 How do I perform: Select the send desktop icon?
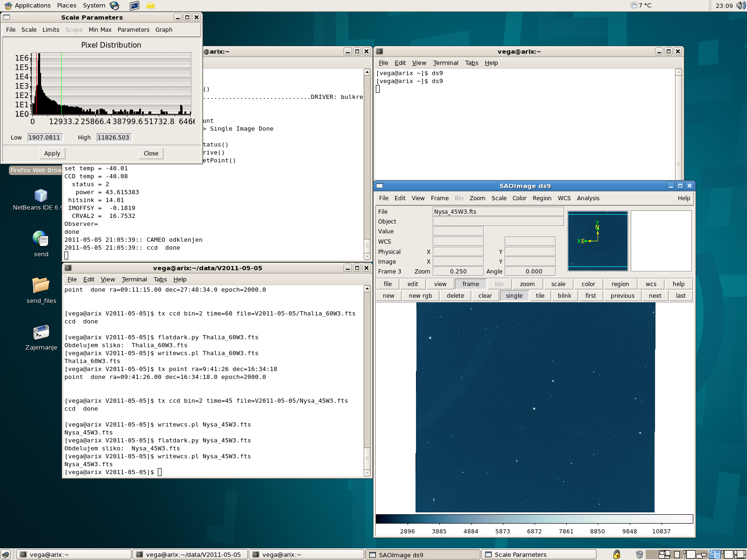point(41,244)
